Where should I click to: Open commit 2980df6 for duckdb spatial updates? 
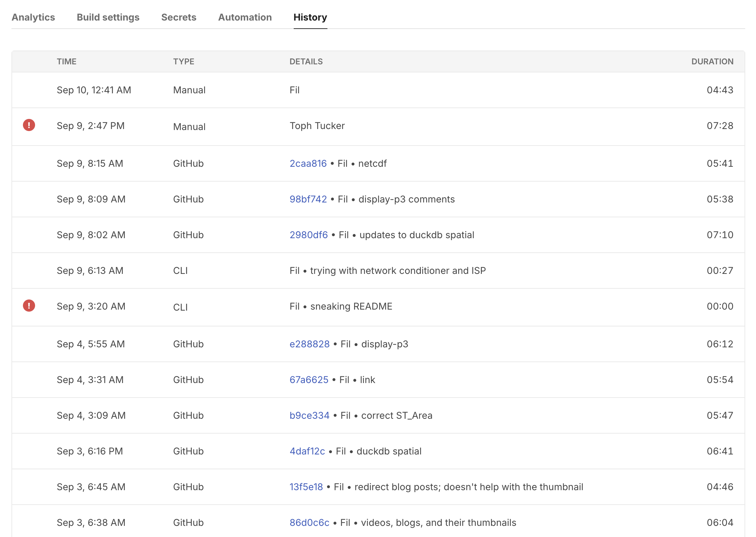click(309, 235)
